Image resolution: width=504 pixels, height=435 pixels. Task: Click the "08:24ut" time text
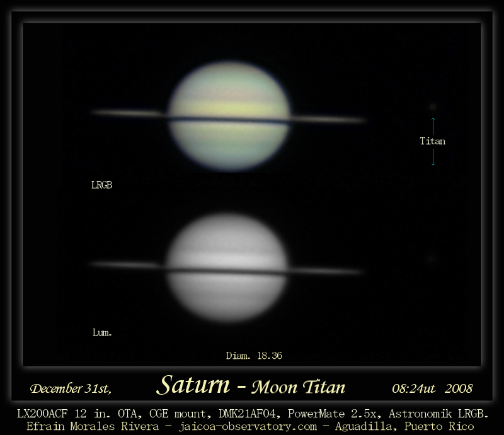click(414, 389)
